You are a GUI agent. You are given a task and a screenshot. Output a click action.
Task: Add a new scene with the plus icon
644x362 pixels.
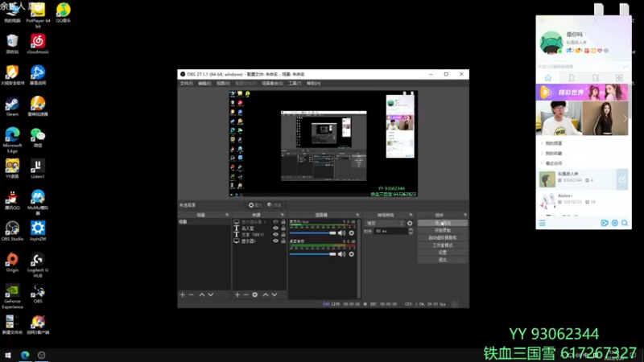tap(183, 294)
